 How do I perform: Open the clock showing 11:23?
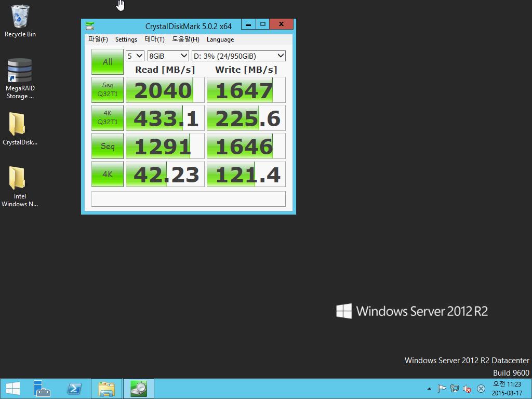(507, 389)
